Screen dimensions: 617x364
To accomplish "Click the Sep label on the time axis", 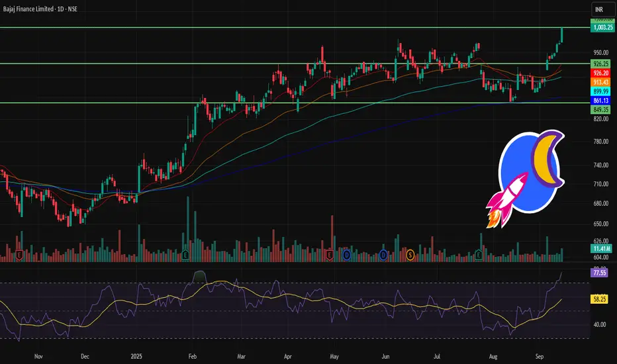I will point(539,357).
